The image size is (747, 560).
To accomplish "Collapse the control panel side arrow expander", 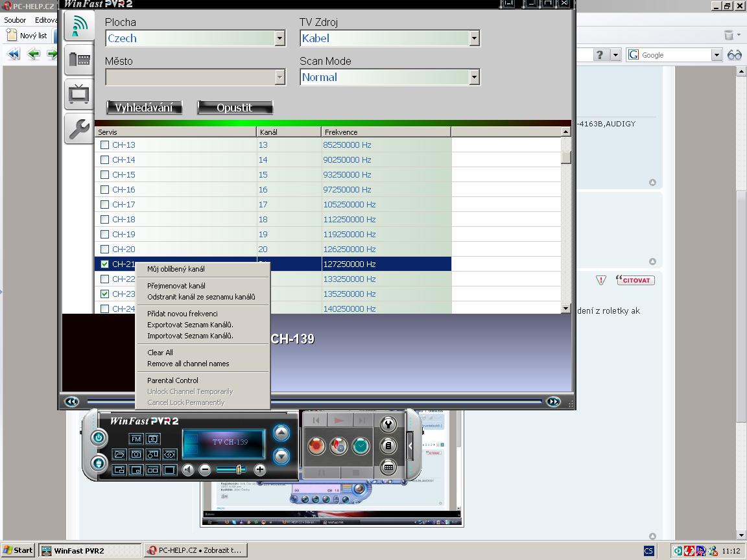I will click(x=410, y=446).
